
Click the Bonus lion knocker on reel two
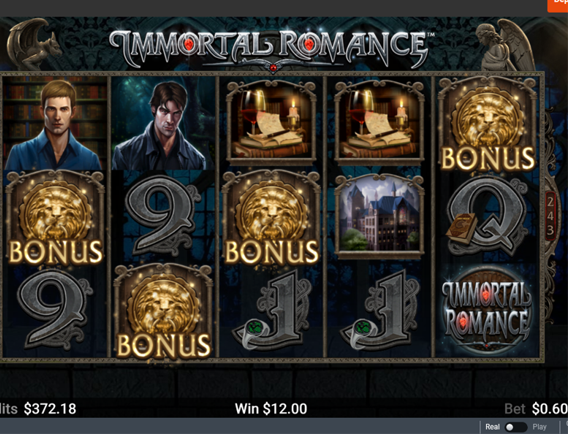pos(164,311)
